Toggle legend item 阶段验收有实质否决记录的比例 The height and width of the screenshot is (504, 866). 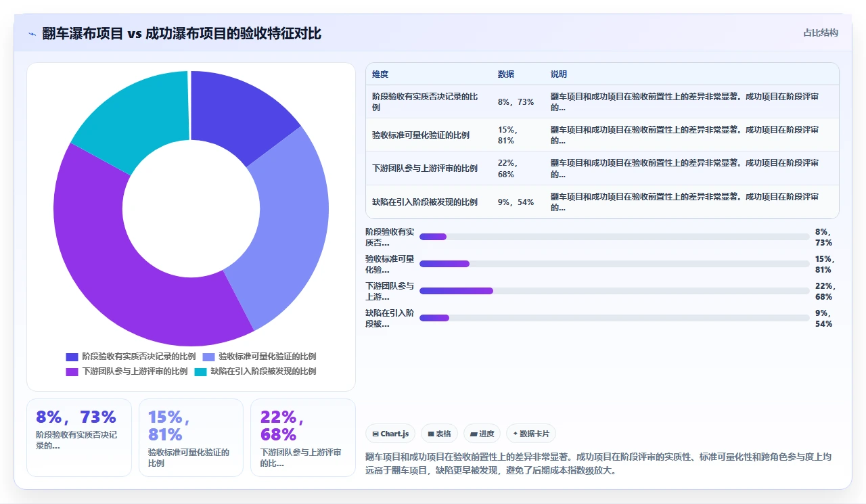(131, 357)
